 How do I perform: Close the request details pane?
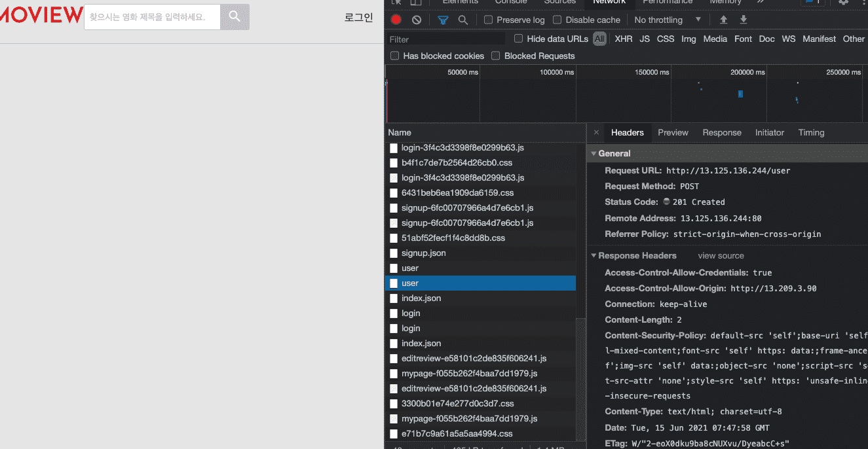click(596, 132)
